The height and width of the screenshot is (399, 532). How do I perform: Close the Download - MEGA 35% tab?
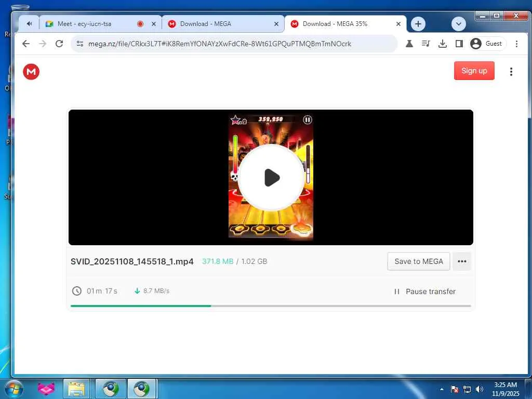pyautogui.click(x=398, y=24)
